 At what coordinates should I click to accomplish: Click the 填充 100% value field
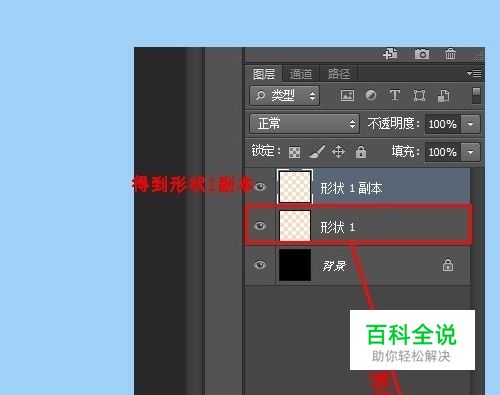point(443,152)
